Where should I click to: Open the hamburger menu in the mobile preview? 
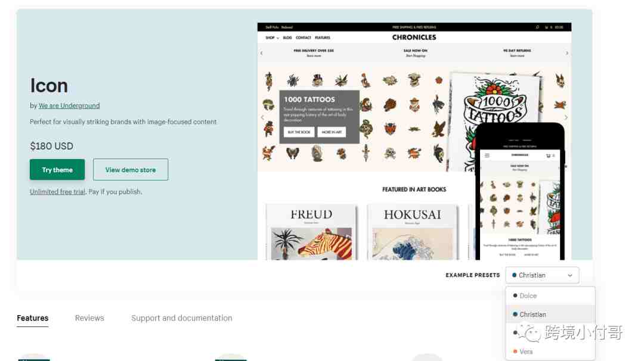pyautogui.click(x=487, y=155)
